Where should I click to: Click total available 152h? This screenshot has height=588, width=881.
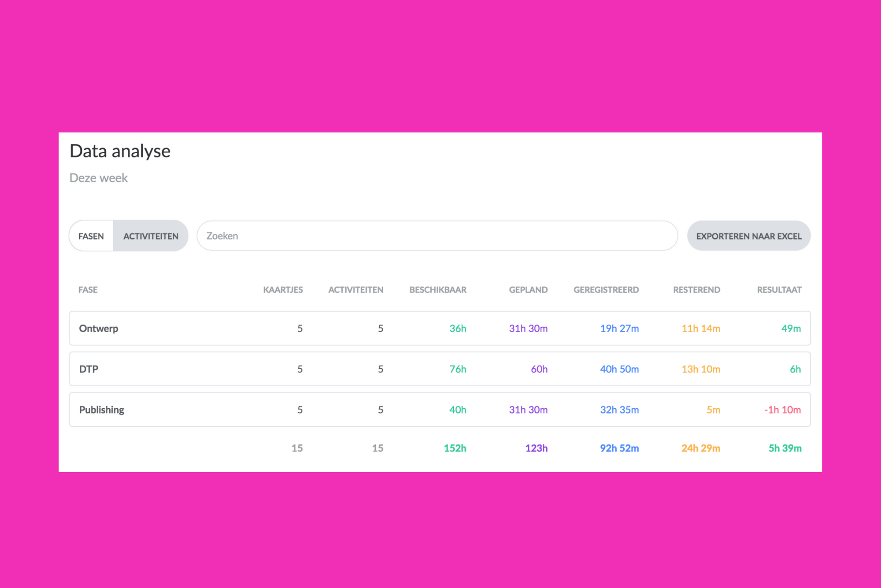point(455,448)
